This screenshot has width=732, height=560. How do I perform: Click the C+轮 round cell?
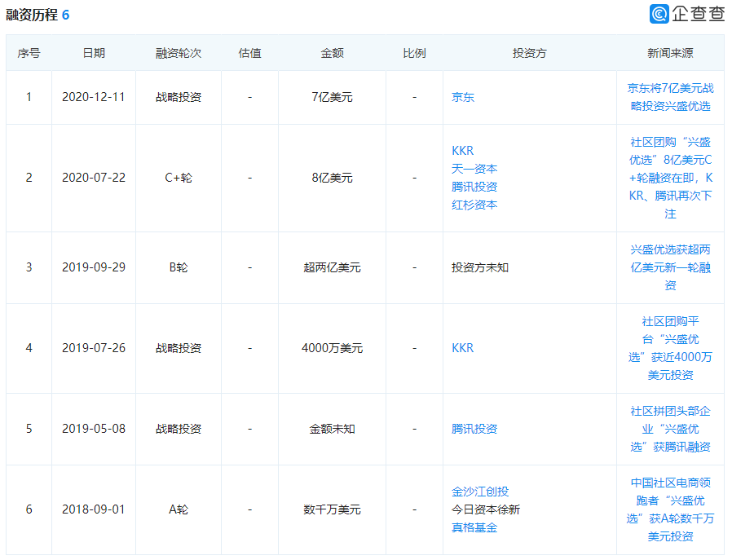click(179, 178)
